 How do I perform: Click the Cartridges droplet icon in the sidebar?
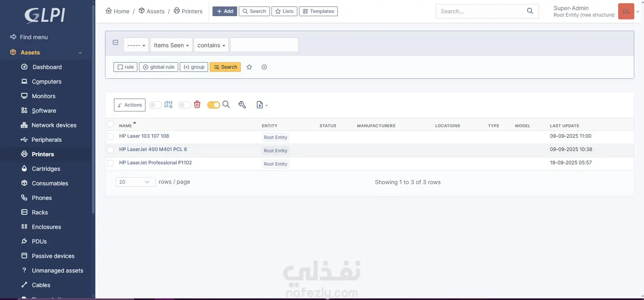(24, 169)
